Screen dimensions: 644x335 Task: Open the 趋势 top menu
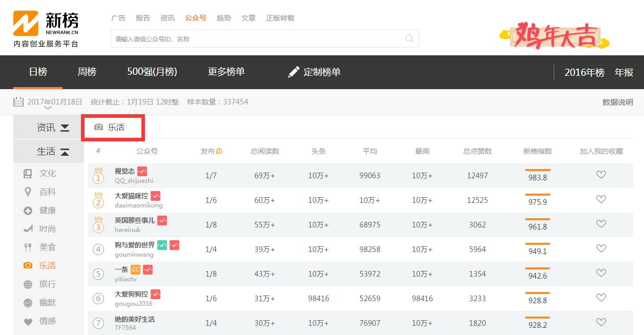pos(224,18)
